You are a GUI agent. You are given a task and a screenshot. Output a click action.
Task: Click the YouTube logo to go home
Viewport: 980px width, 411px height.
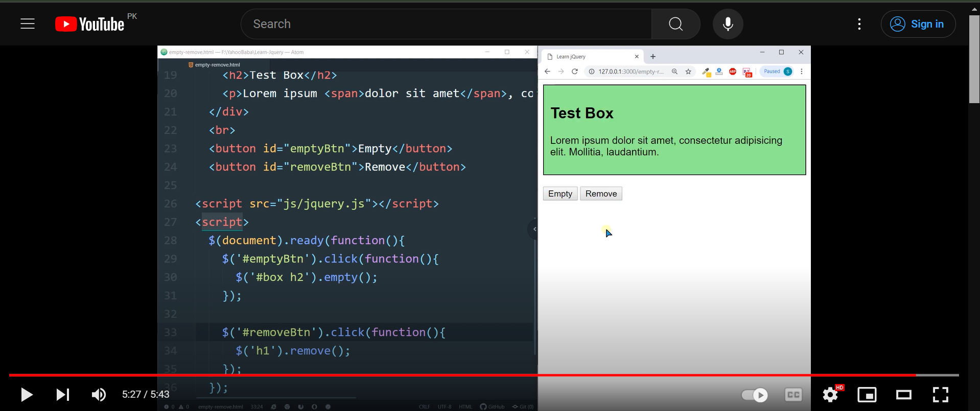(90, 24)
